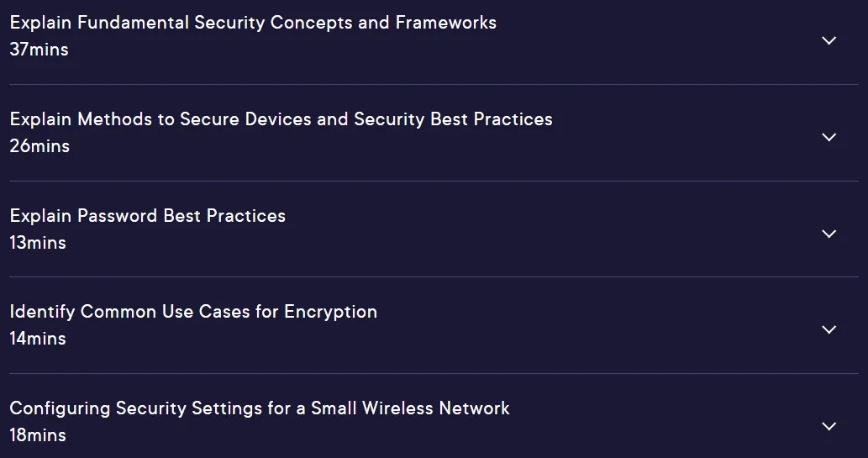The height and width of the screenshot is (458, 868).
Task: Click chevron for Small Wireless Network module
Action: (829, 426)
